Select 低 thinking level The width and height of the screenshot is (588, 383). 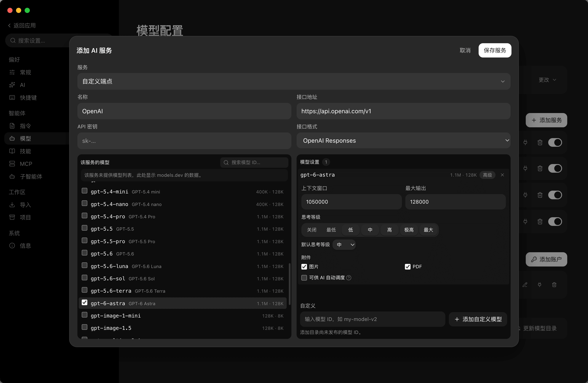pos(351,230)
